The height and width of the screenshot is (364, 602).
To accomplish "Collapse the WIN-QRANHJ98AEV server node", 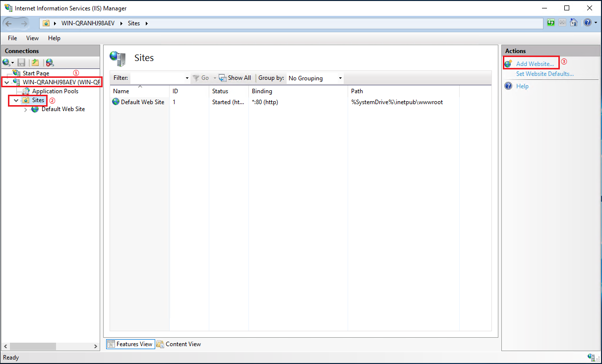I will click(x=6, y=82).
